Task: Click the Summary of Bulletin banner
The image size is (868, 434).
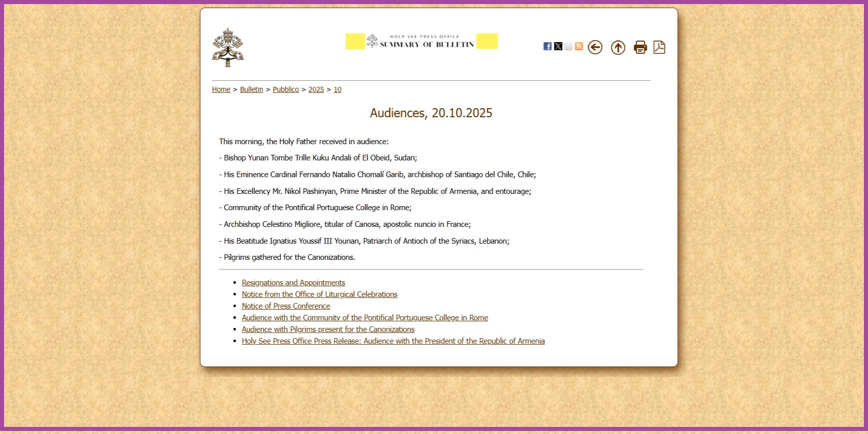Action: (x=422, y=41)
